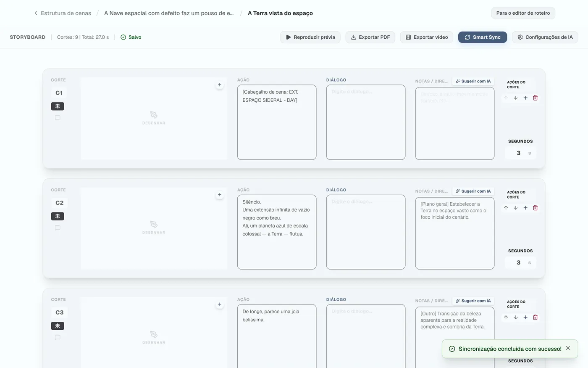Move cut C3 up with arrow icon

tap(506, 318)
